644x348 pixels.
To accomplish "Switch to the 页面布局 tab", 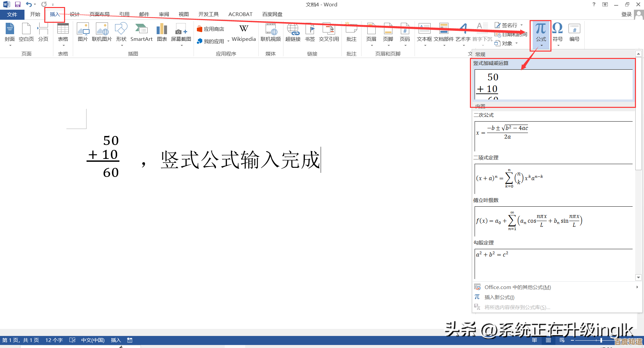I will coord(99,14).
